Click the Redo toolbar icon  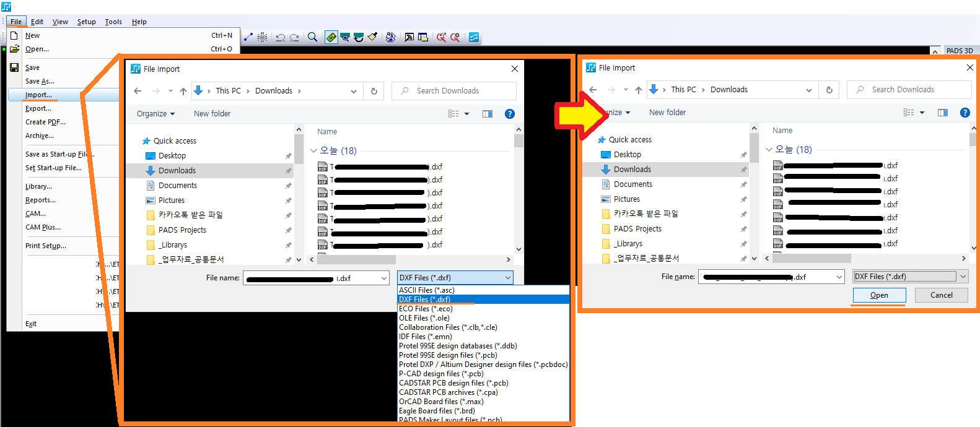[x=294, y=37]
